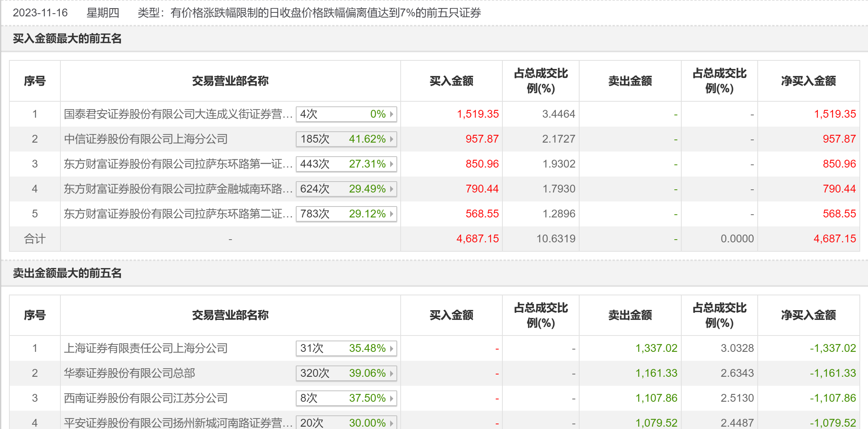Open 中信证券股份有限公司上海分公司 link
This screenshot has height=429, width=868.
[x=146, y=139]
